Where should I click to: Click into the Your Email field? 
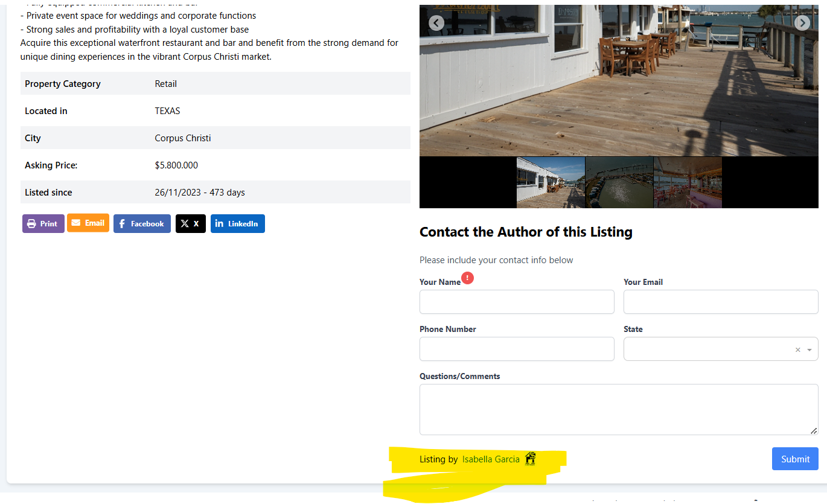click(721, 302)
